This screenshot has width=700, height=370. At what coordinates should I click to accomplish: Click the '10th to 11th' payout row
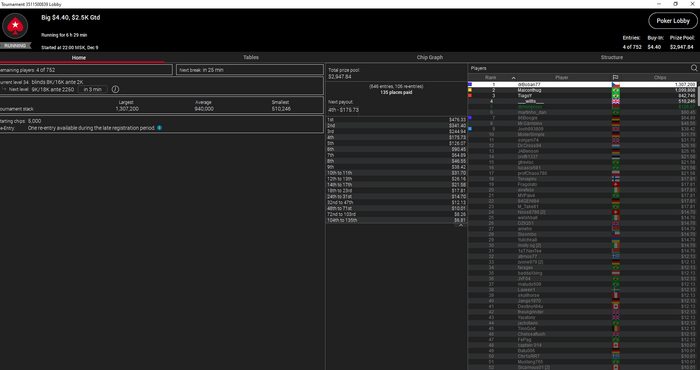pos(396,173)
